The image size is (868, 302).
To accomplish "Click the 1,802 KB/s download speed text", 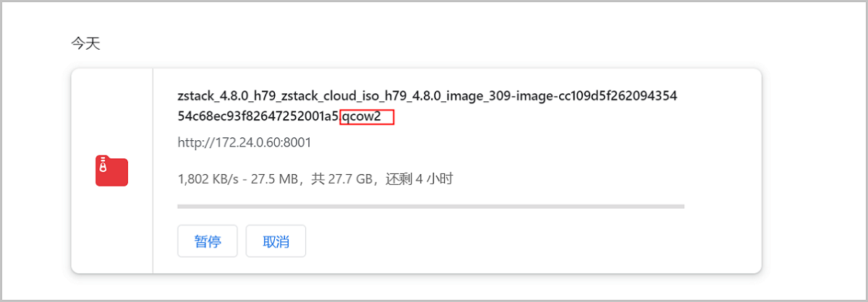I will click(205, 178).
